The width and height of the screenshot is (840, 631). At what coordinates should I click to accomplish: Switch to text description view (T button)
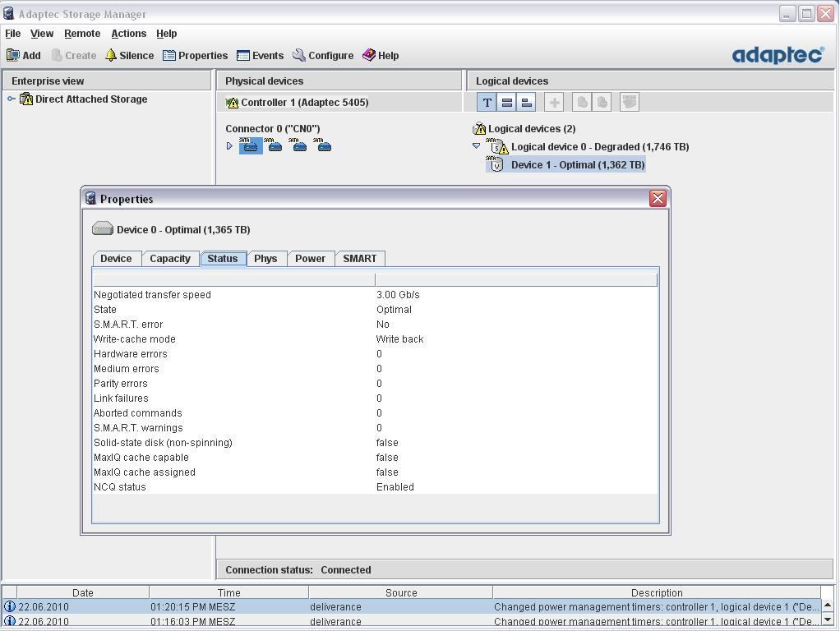point(487,103)
